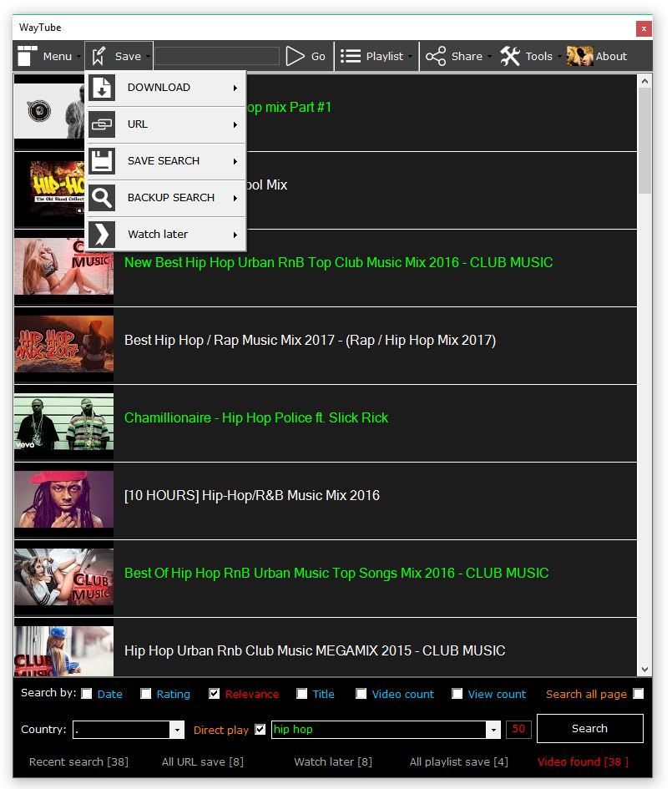The image size is (672, 789).
Task: Choose SAVE SEARCH menu entry
Action: [166, 161]
